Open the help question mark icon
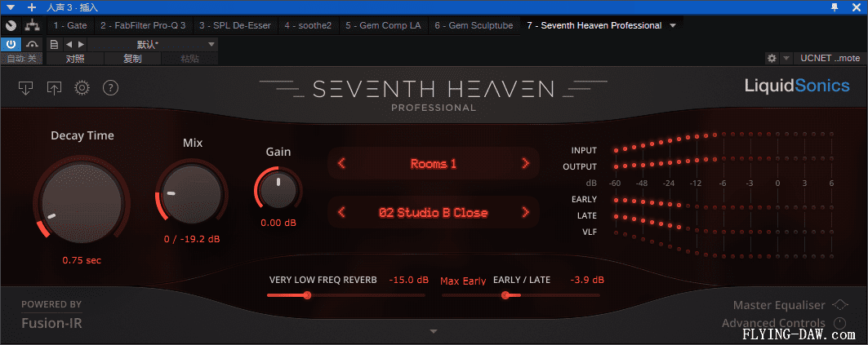The height and width of the screenshot is (345, 868). (x=111, y=87)
